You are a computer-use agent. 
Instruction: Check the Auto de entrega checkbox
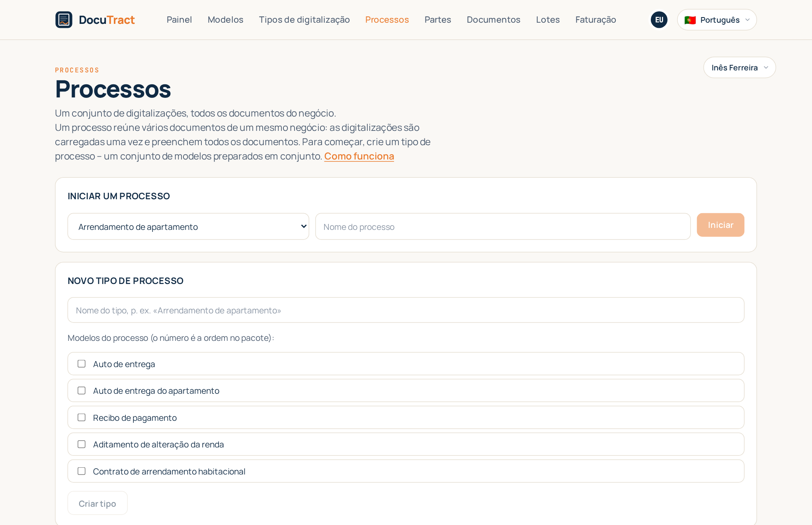[x=82, y=364]
